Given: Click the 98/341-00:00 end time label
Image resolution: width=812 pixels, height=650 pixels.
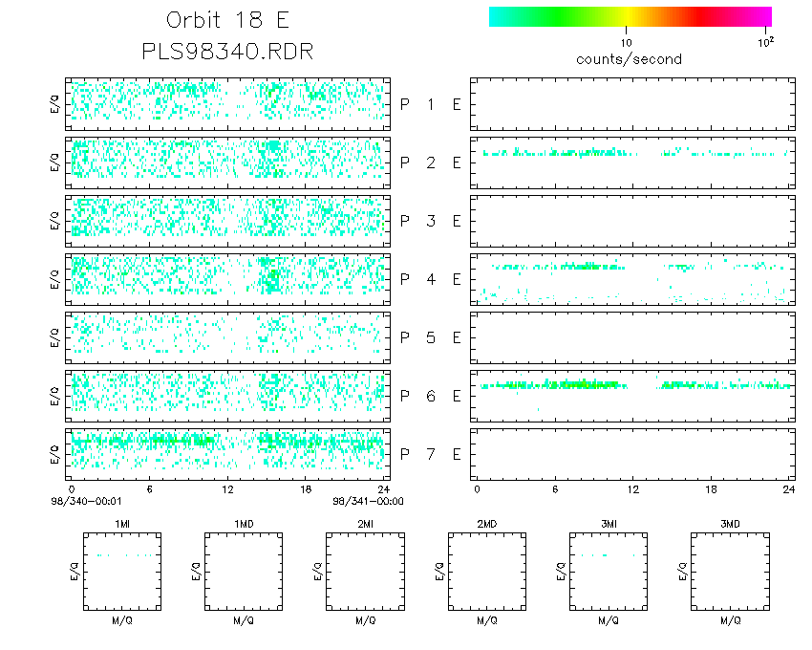Looking at the screenshot, I should [368, 501].
